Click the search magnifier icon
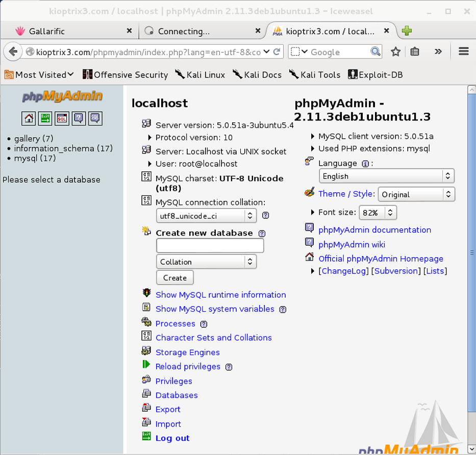 pos(375,52)
